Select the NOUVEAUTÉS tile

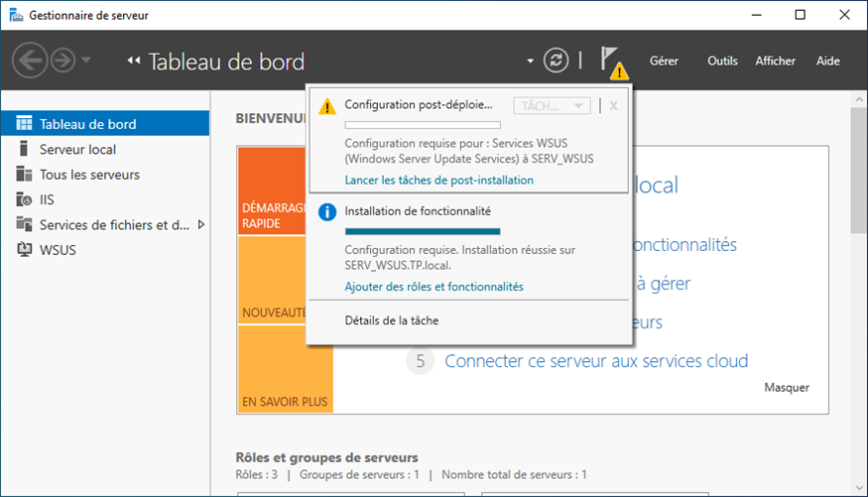[271, 280]
